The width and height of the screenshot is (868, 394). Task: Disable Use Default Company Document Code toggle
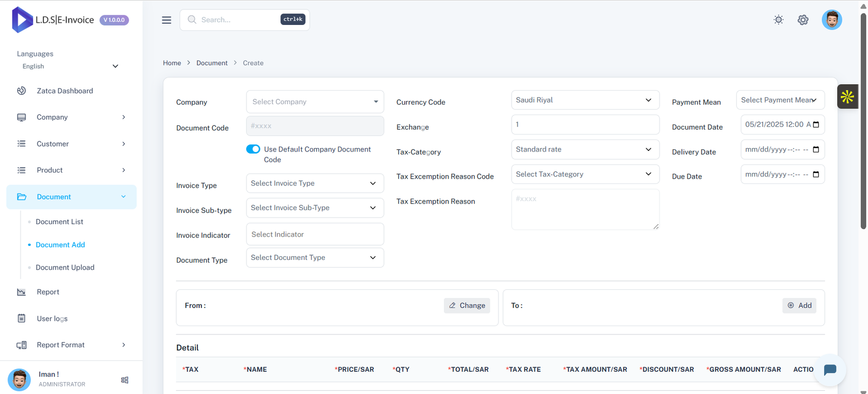click(253, 149)
